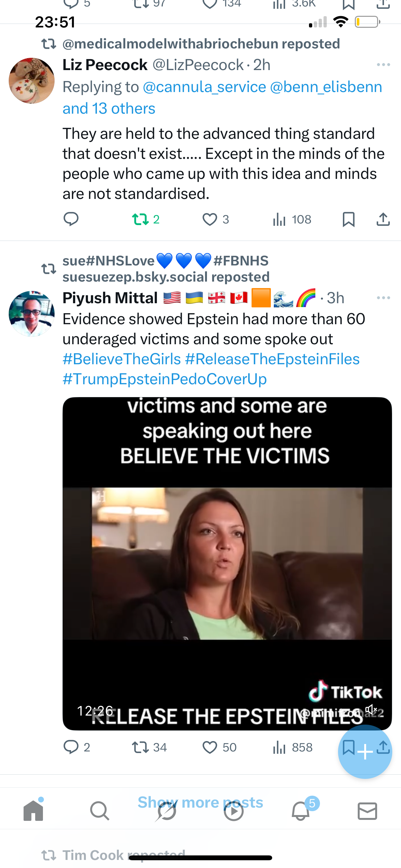401x868 pixels.
Task: Undo repost on Liz Peecock's post
Action: [146, 219]
